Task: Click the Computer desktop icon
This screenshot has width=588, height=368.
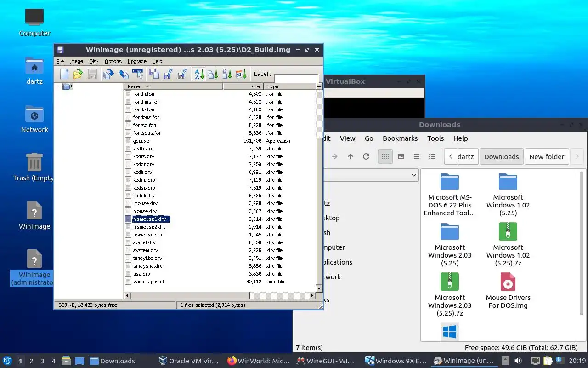Action: coord(34,22)
